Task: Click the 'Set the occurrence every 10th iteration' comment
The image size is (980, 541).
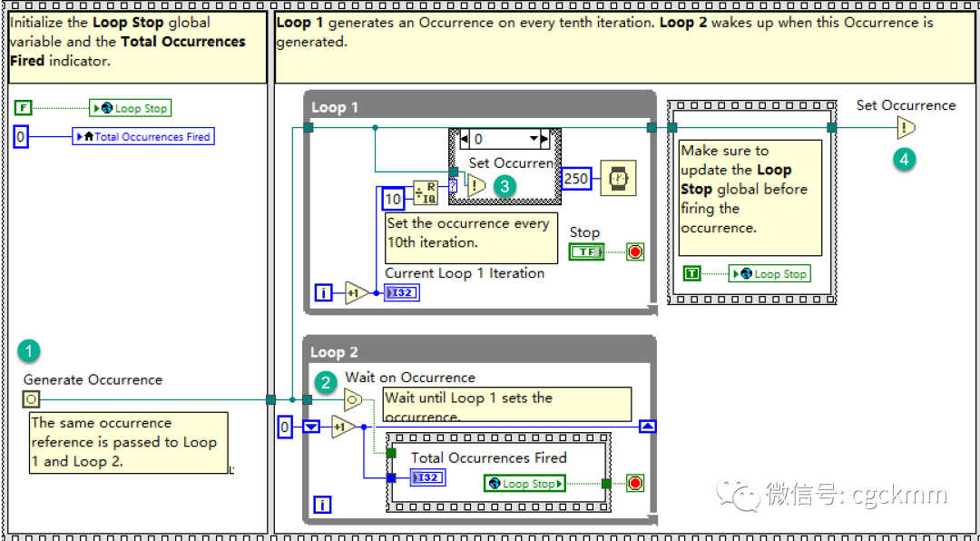Action: pyautogui.click(x=471, y=239)
